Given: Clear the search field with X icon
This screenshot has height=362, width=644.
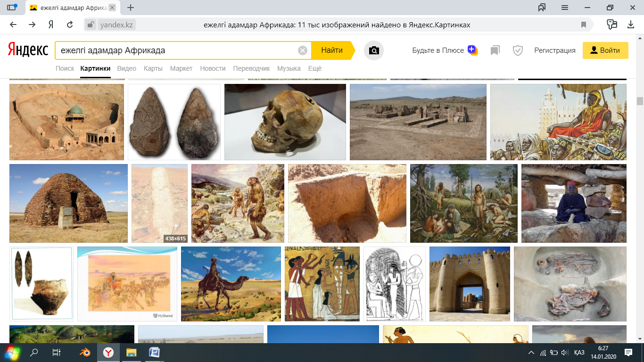Looking at the screenshot, I should coord(303,50).
